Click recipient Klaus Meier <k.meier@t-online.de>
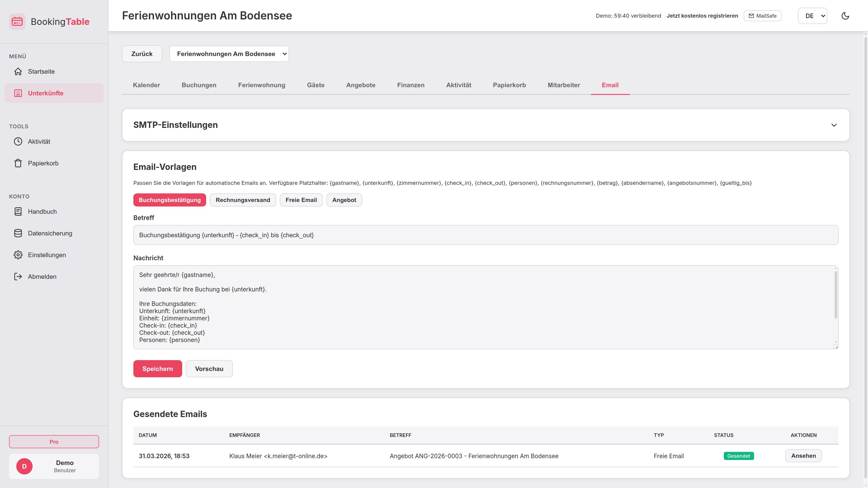This screenshot has width=868, height=488. [278, 456]
